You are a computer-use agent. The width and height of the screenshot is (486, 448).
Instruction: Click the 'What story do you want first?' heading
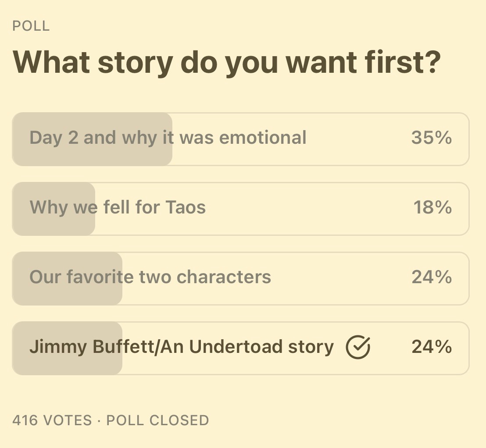227,63
